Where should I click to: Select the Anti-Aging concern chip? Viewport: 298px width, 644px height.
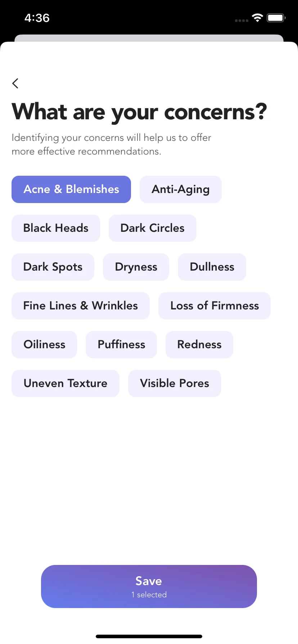[x=181, y=189]
